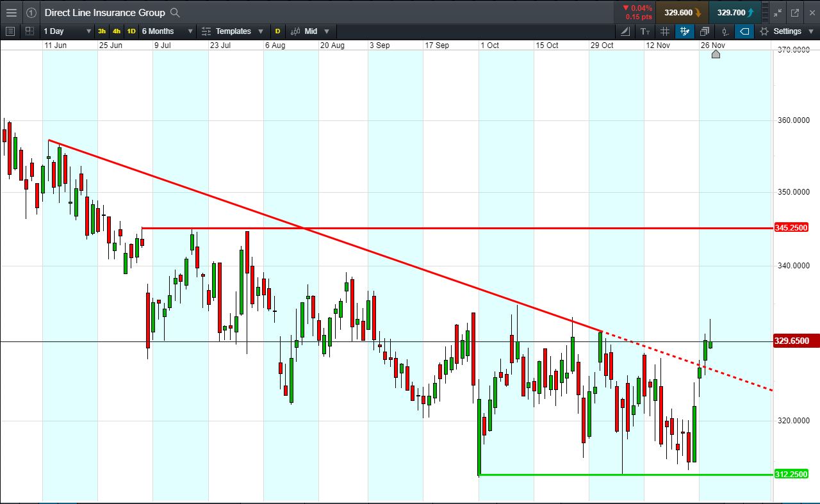Open the hamburger main menu

(12, 13)
